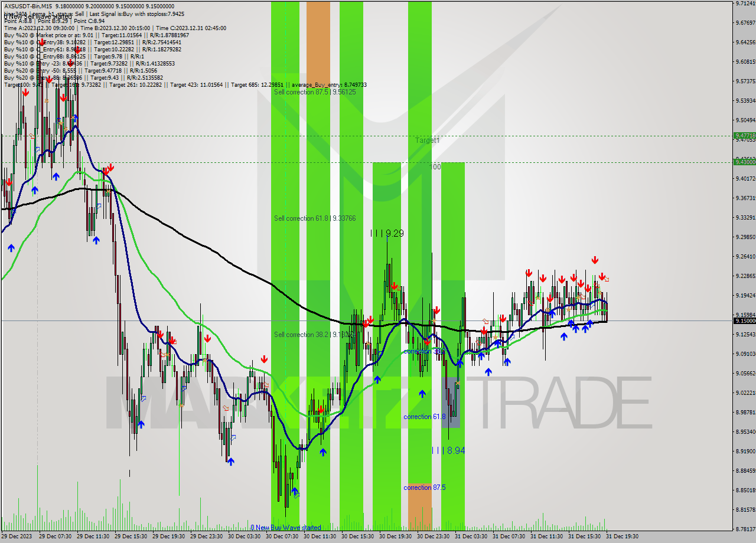
Task: Click the 'Point A:8.8 | Point B:9.29' line
Action: coord(37,21)
